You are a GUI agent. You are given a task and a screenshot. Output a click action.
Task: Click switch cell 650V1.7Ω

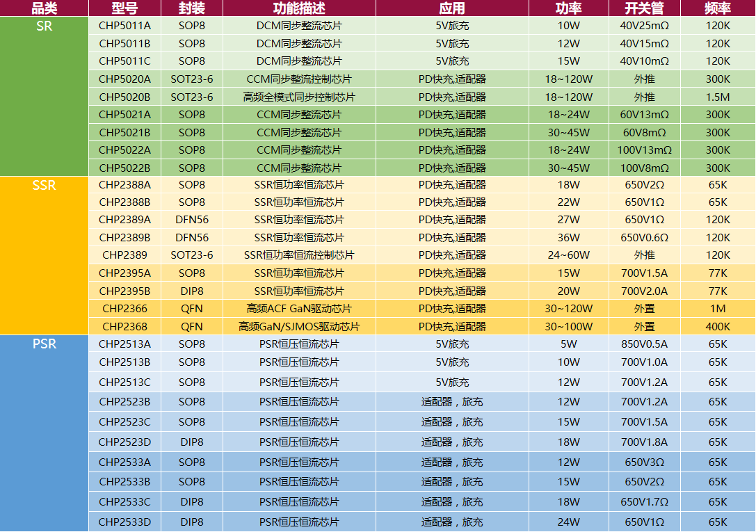[x=645, y=502]
